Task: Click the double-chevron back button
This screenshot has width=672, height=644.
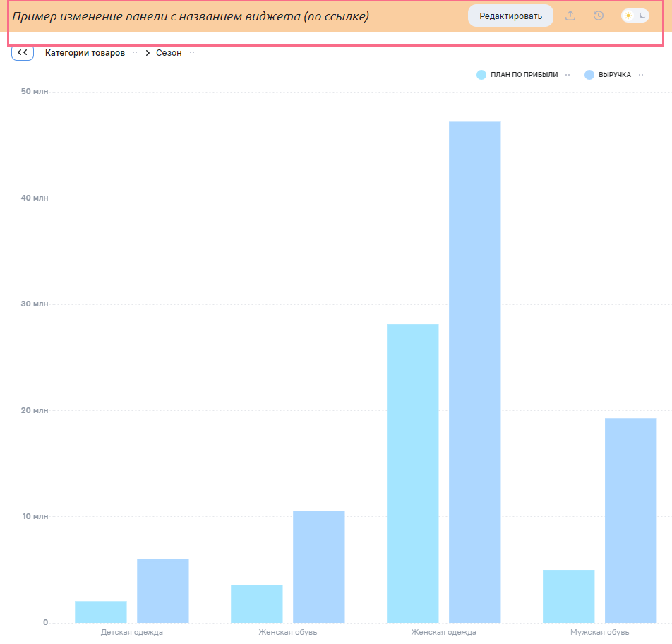Action: [23, 52]
